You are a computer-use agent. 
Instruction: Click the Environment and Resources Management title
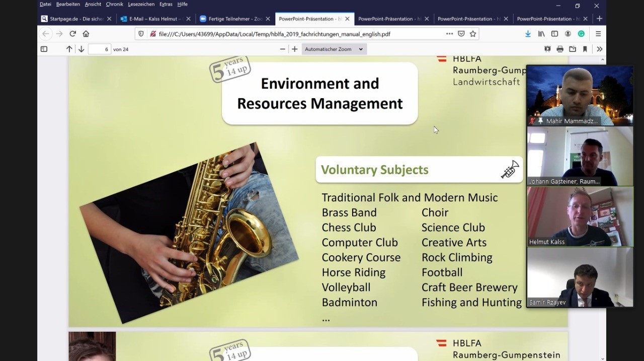[320, 94]
